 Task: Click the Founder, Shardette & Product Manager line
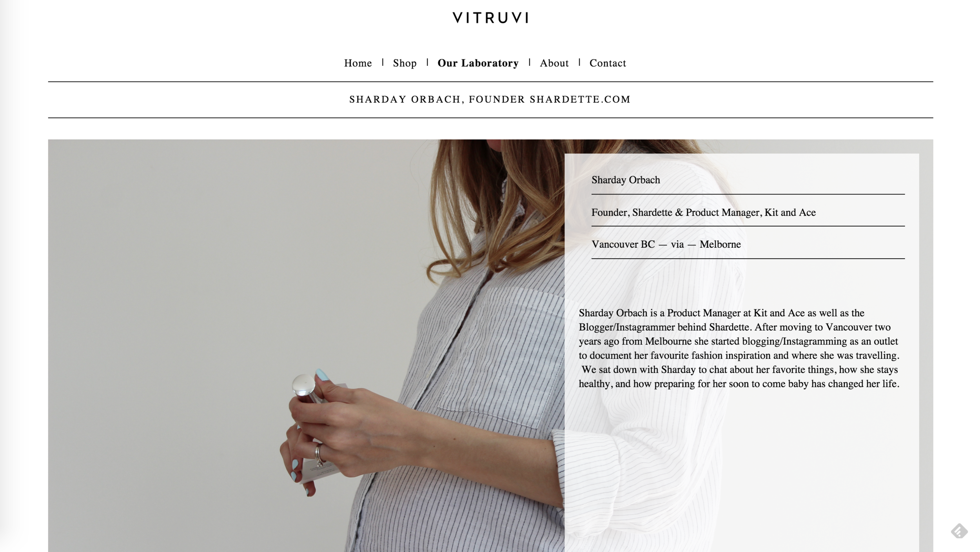click(x=703, y=212)
